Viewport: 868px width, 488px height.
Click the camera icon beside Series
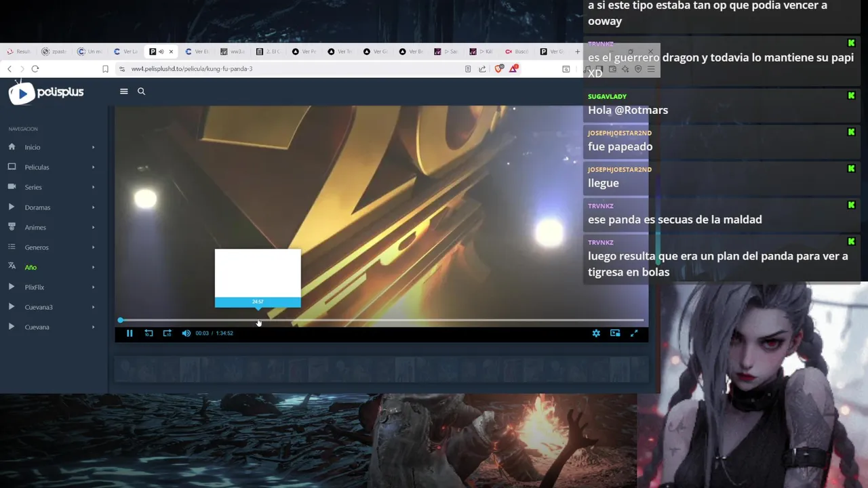tap(12, 186)
